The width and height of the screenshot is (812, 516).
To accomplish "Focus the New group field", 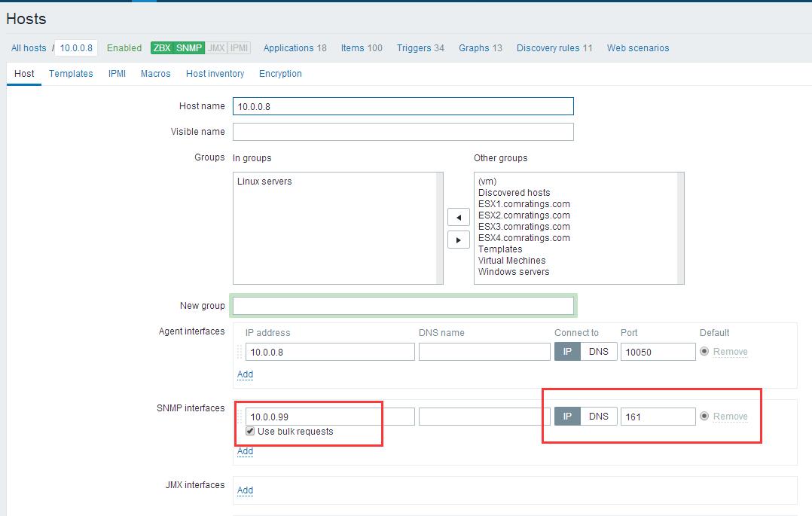I will (x=403, y=306).
